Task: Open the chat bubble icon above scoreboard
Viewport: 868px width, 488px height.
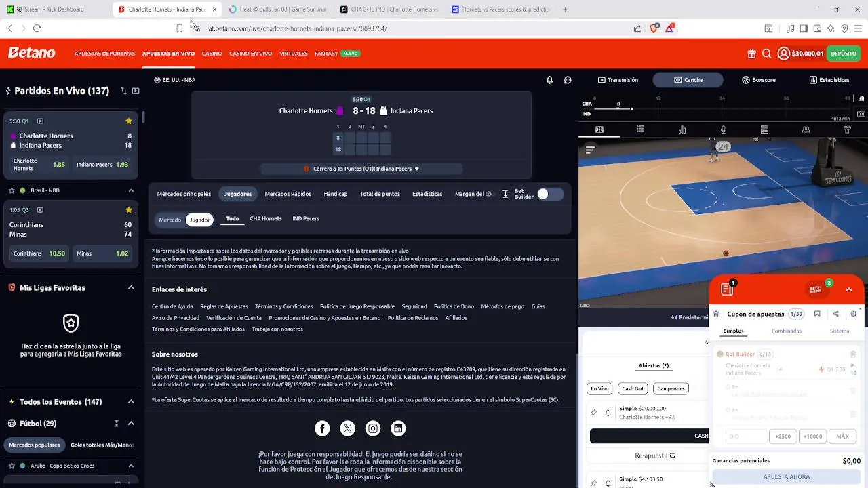Action: pos(568,80)
